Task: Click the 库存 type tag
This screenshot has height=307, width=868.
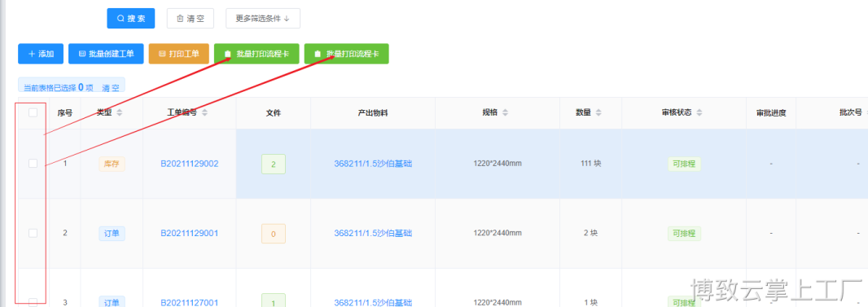Action: (112, 164)
